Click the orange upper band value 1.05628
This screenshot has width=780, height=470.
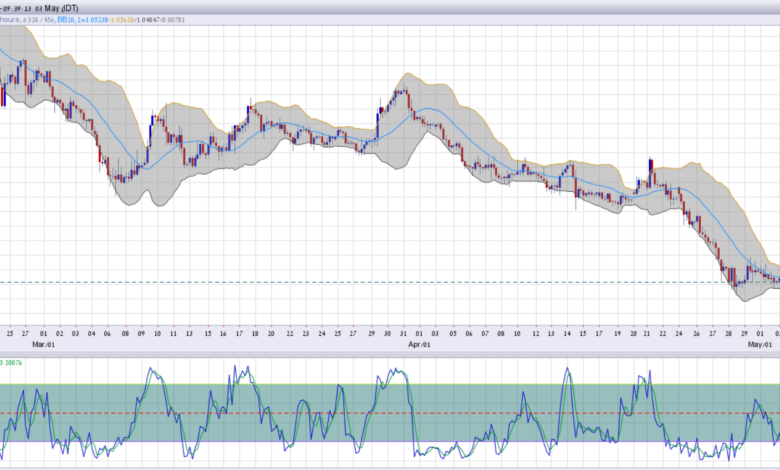[x=121, y=20]
